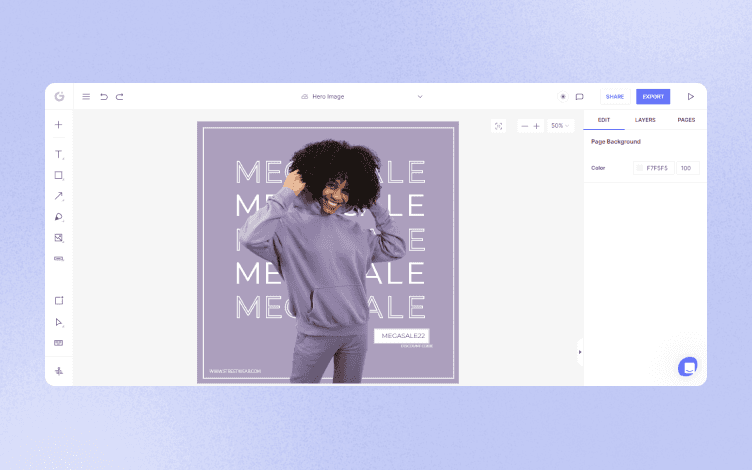Screen dimensions: 752x470
Task: Click the plus add-element icon
Action: tap(59, 125)
